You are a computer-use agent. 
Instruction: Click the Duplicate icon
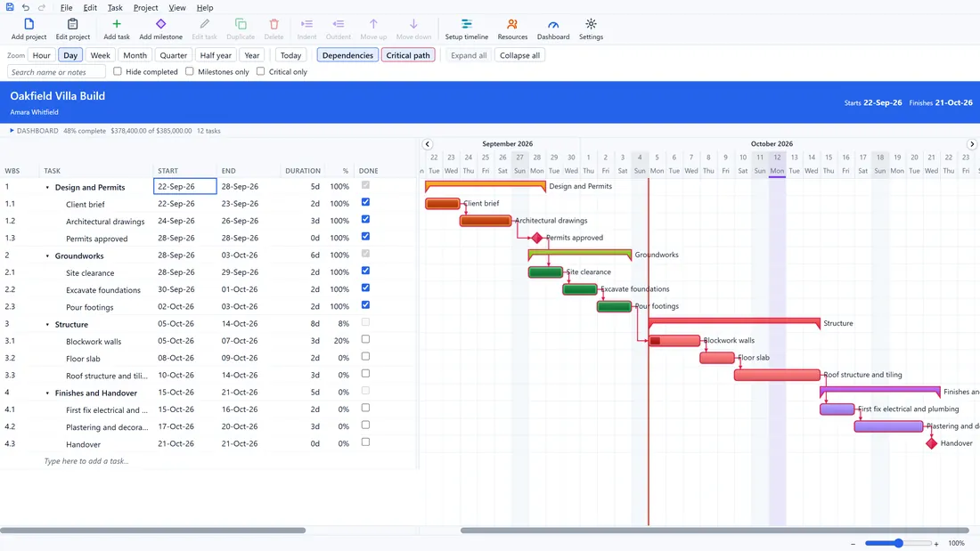click(x=241, y=24)
